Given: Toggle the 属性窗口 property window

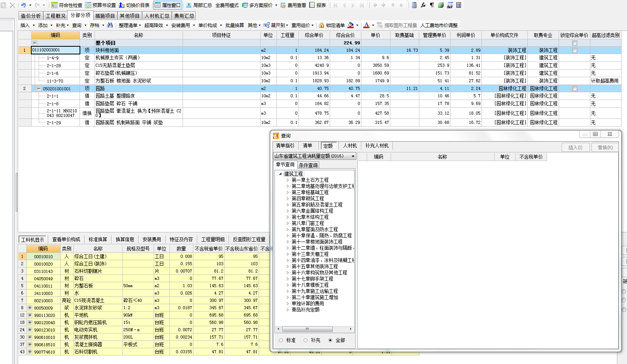Looking at the screenshot, I should pyautogui.click(x=168, y=5).
